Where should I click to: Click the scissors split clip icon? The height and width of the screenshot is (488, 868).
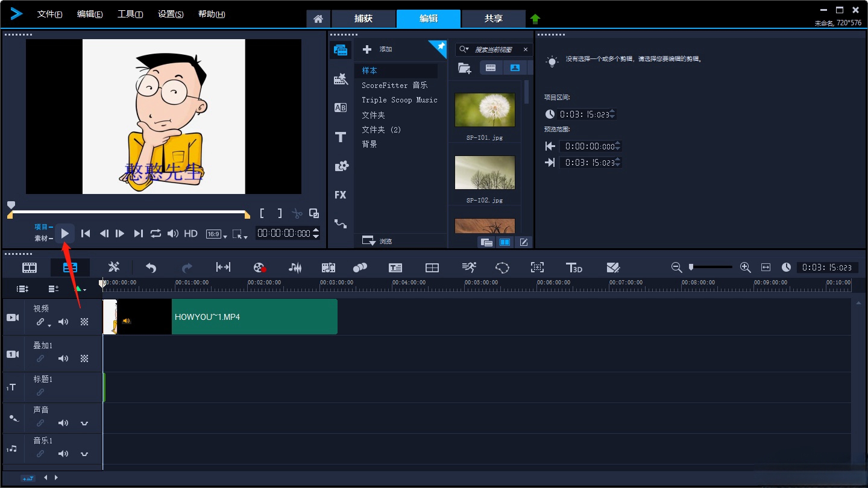[x=297, y=213]
